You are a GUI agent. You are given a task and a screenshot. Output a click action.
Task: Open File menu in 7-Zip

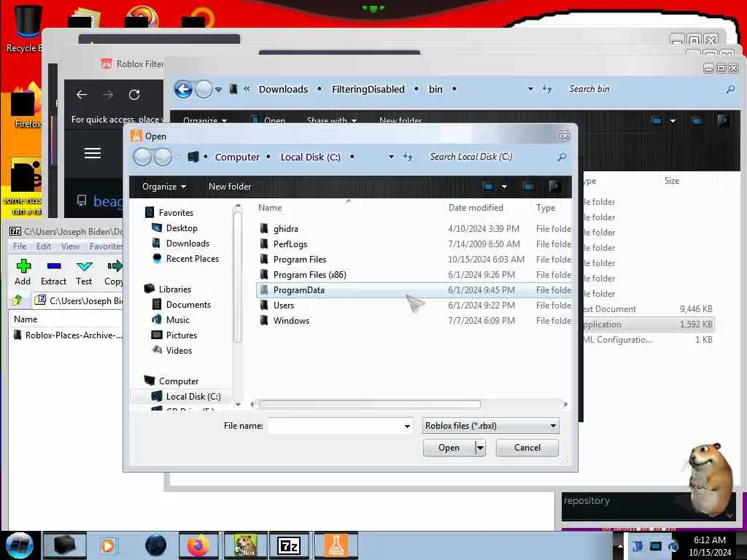click(20, 246)
